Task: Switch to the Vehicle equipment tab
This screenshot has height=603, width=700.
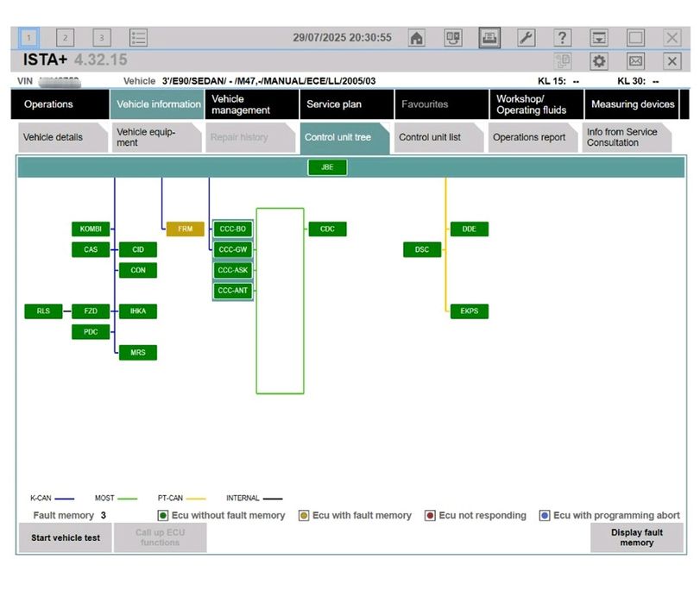Action: click(157, 137)
